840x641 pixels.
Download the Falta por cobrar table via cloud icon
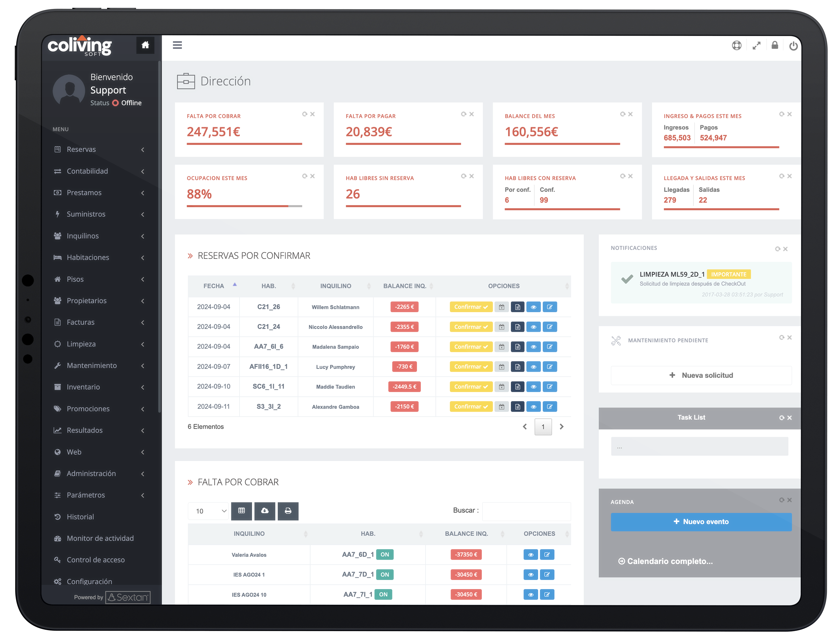tap(265, 510)
